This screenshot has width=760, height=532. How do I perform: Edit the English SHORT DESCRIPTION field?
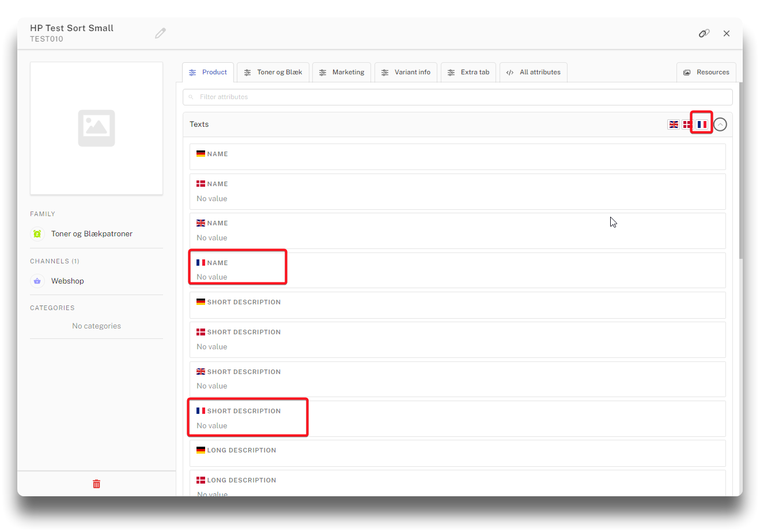pyautogui.click(x=457, y=379)
